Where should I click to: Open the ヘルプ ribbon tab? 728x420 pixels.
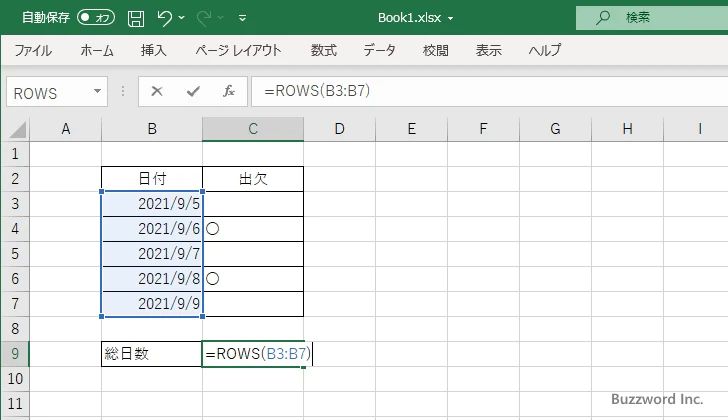545,50
